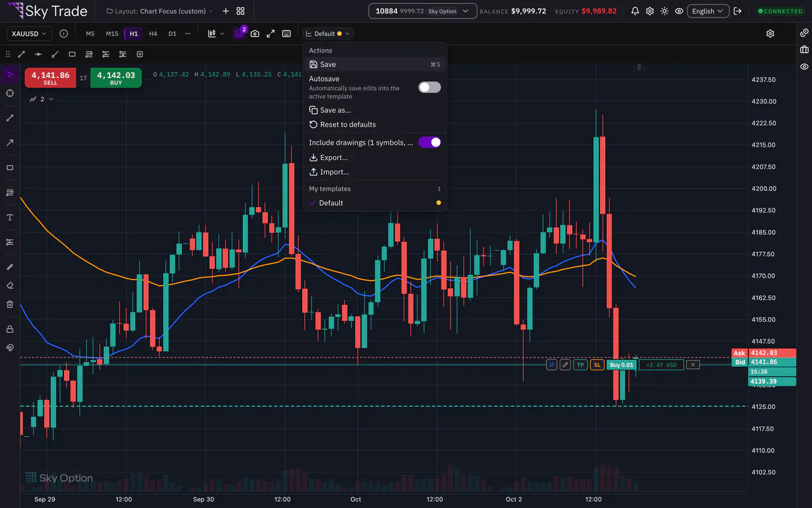812x508 pixels.
Task: Toggle balance visibility eye in top bar
Action: click(679, 11)
